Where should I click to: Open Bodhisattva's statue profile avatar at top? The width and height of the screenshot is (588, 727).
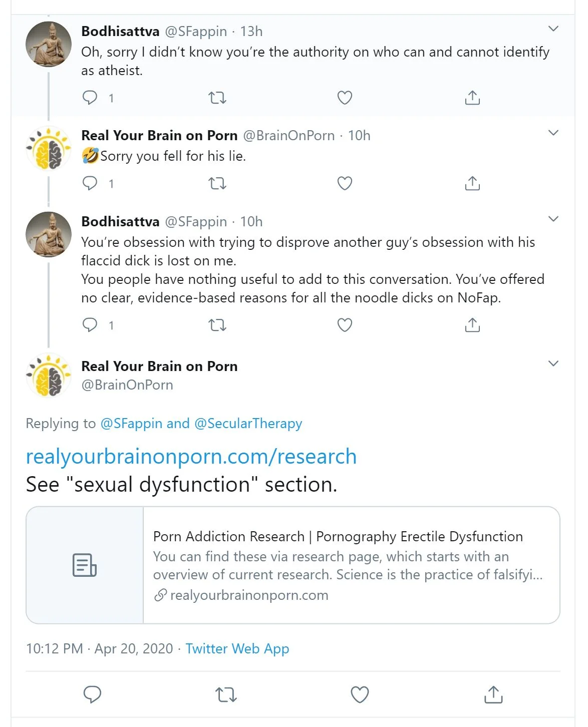(x=49, y=44)
